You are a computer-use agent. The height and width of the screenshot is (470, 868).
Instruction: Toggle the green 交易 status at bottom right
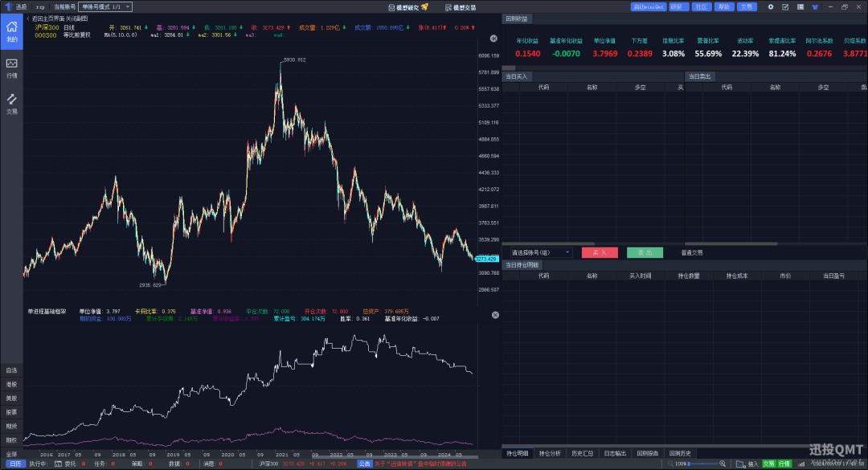coord(768,464)
